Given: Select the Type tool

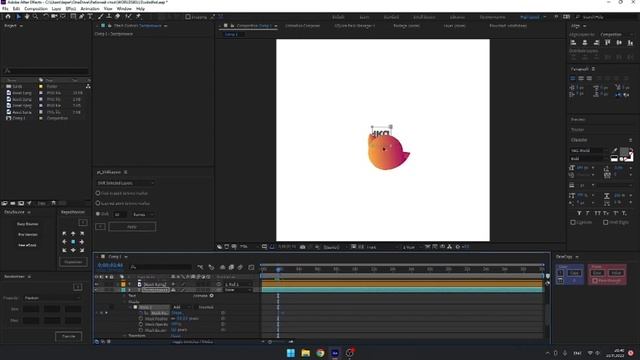Looking at the screenshot, I should [90, 17].
